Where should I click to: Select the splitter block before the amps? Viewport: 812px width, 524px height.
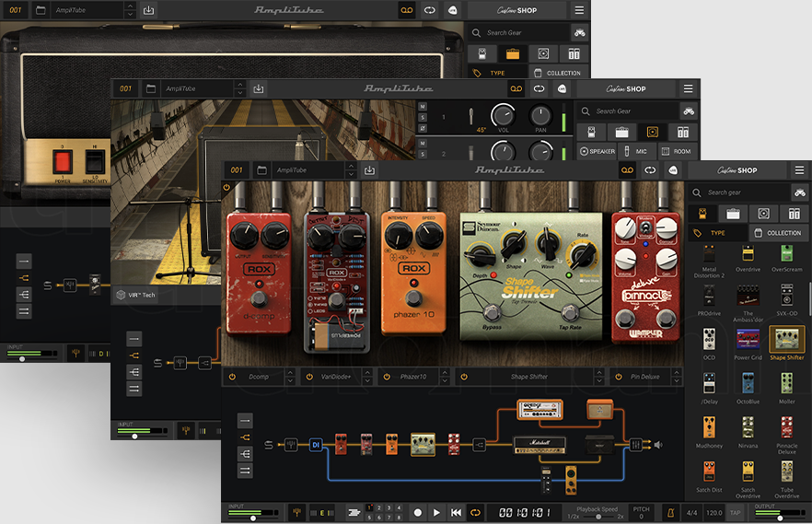point(479,445)
